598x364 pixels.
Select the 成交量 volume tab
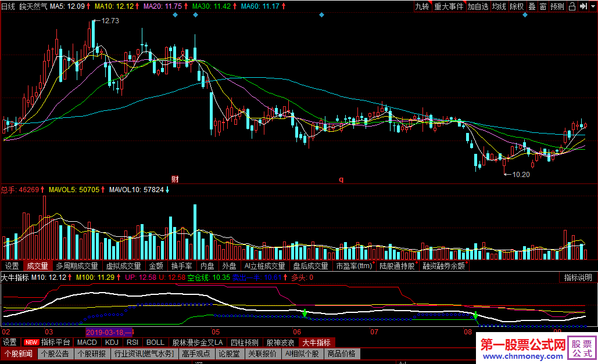(37, 266)
